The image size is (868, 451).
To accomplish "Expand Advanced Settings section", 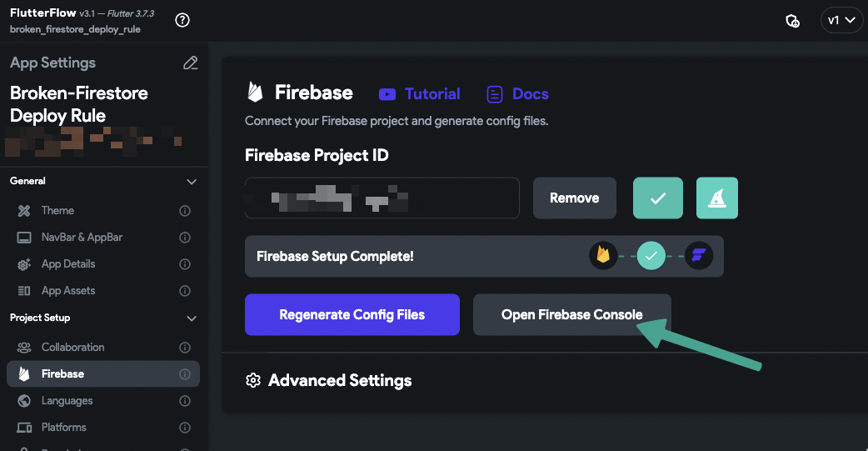I will point(329,381).
